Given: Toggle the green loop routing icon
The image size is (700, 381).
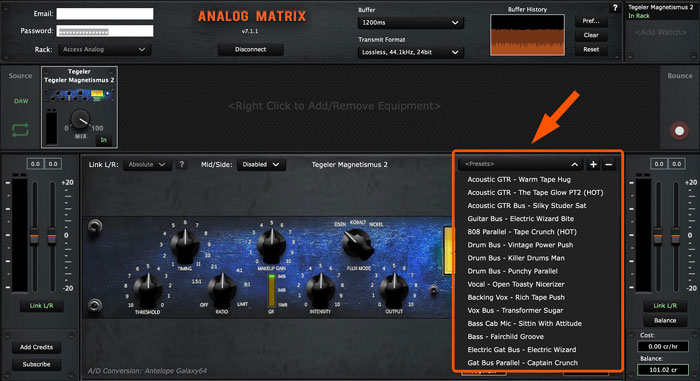Looking at the screenshot, I should [x=20, y=130].
